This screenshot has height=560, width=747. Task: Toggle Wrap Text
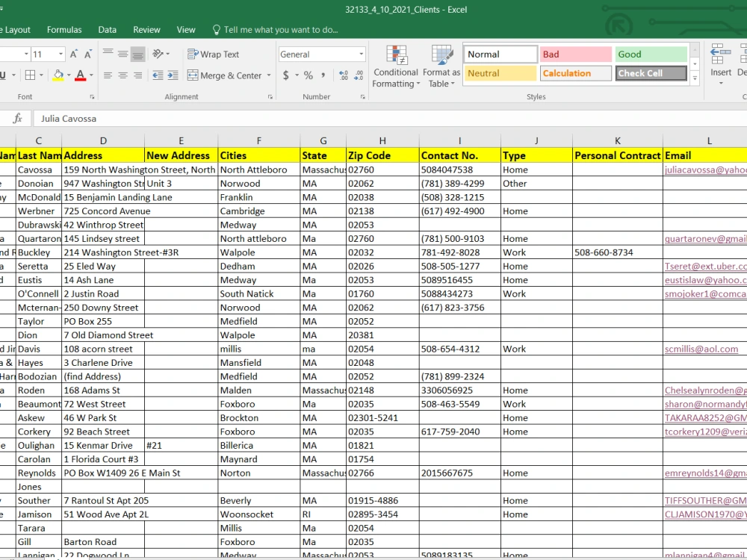tap(213, 55)
